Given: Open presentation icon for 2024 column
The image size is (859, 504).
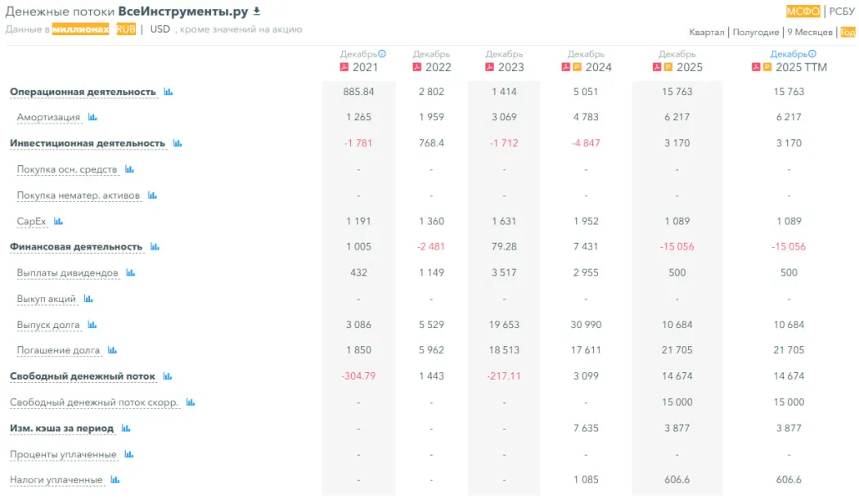Looking at the screenshot, I should tap(576, 67).
